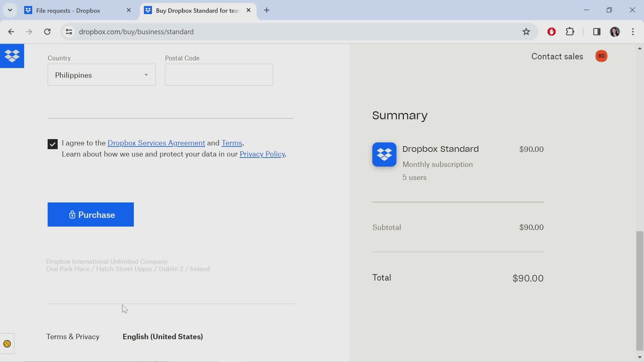
Task: Click the Purchase button
Action: point(91,215)
